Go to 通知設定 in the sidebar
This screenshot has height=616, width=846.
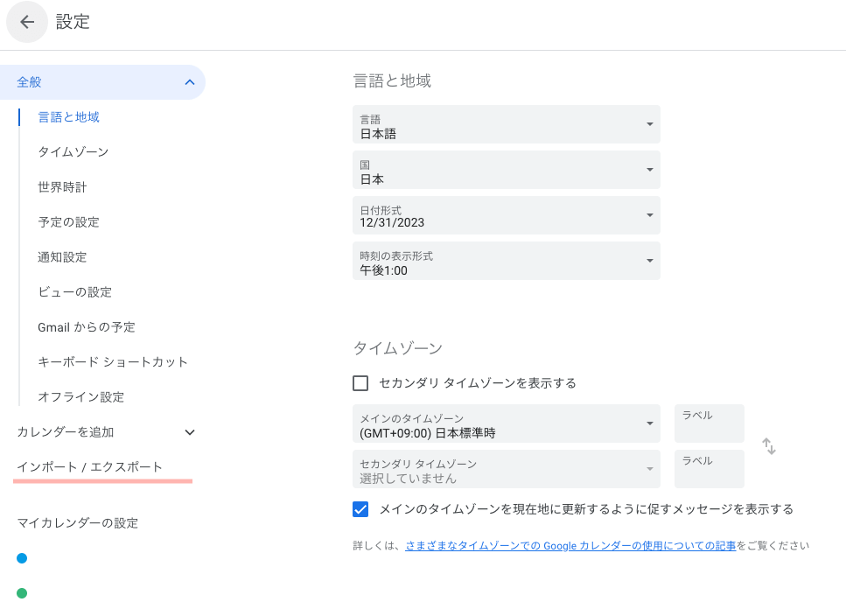click(62, 257)
